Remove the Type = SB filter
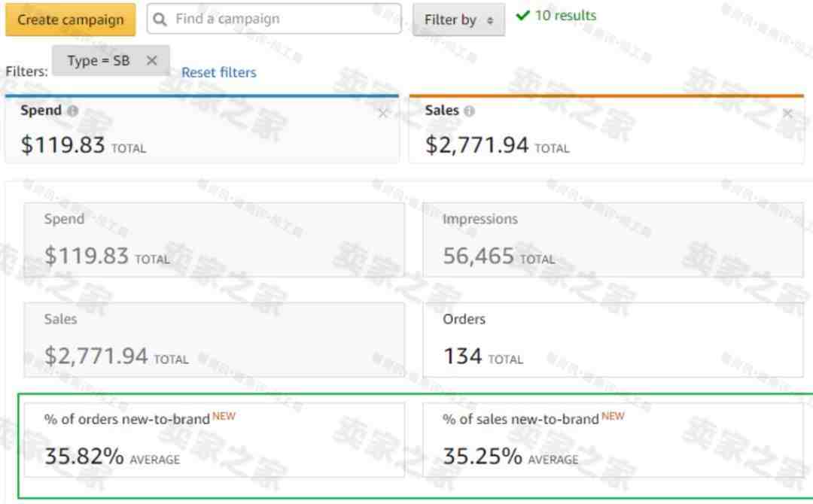813x504 pixels. coord(151,61)
